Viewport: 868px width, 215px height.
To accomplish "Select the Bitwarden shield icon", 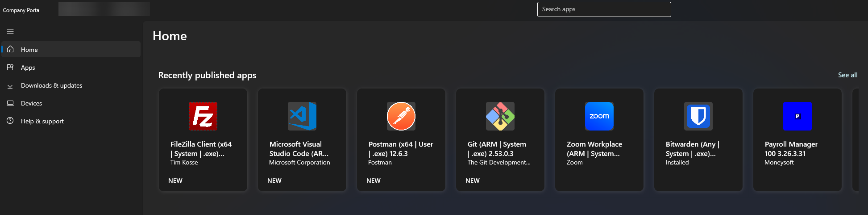I will (698, 116).
